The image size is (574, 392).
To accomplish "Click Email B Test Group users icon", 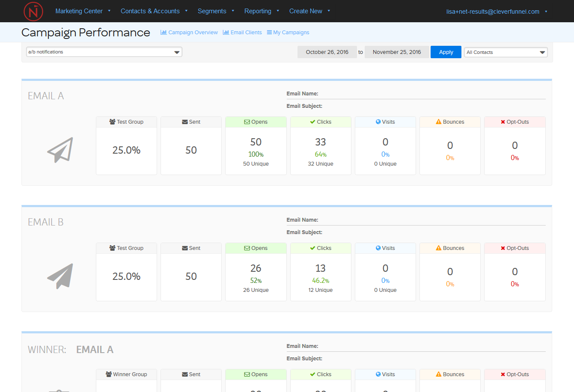I will click(113, 248).
